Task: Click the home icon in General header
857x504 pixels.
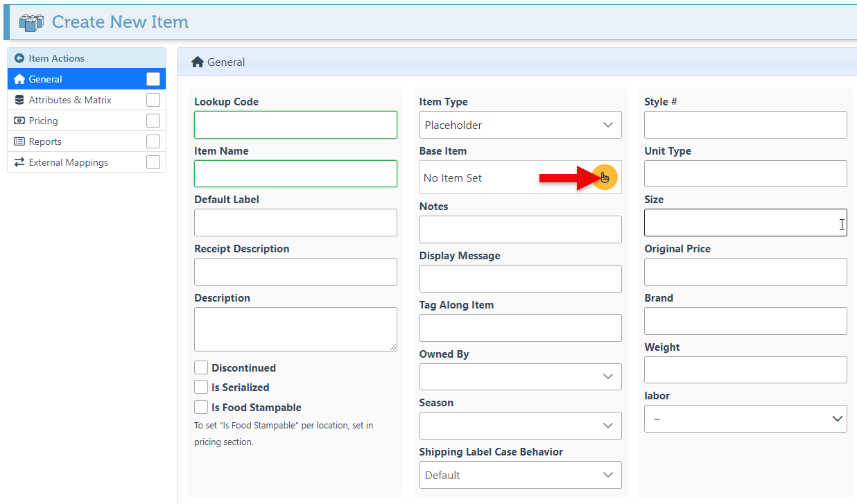Action: [x=198, y=62]
